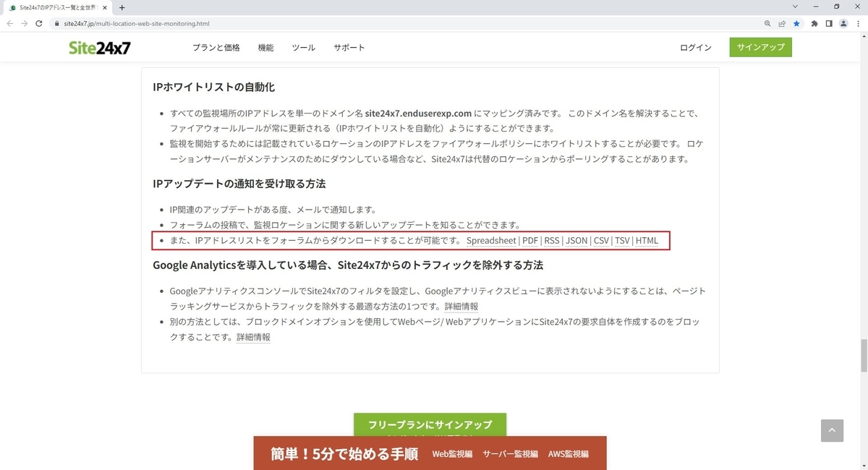Click AWS監視編 in the banner
Screen dimensions: 868x470
point(569,454)
